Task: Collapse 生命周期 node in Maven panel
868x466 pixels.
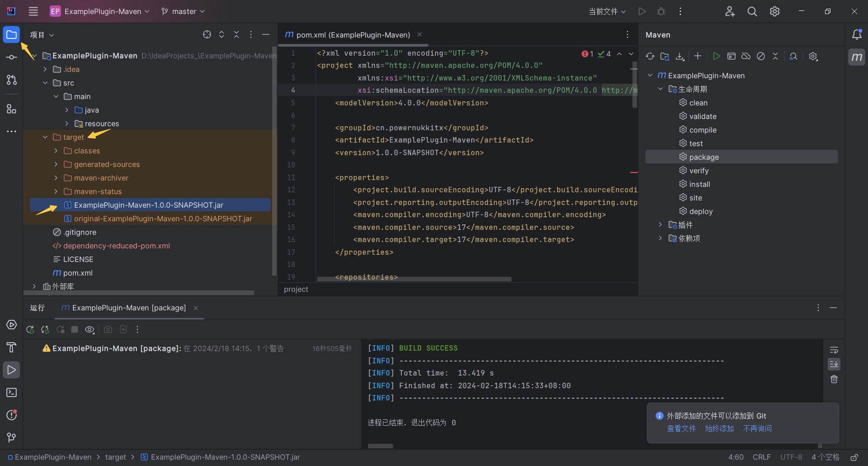Action: point(660,89)
